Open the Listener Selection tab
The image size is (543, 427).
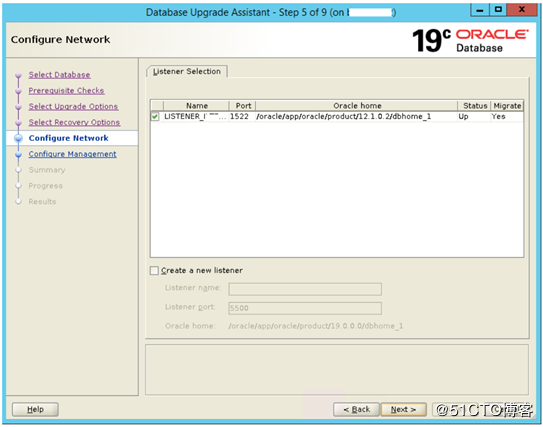[x=187, y=71]
